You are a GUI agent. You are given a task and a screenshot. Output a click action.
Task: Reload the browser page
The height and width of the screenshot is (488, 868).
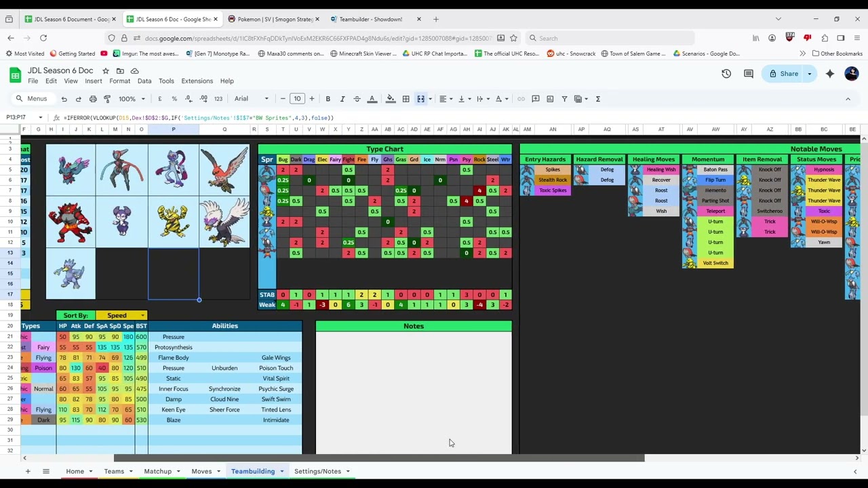pyautogui.click(x=43, y=38)
